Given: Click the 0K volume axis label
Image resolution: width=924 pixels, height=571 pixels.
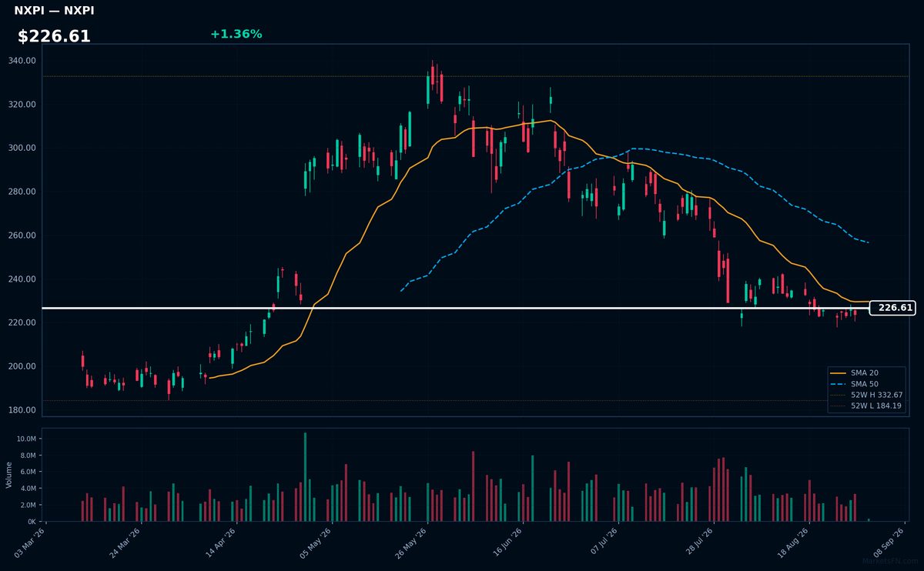Looking at the screenshot, I should [x=32, y=522].
